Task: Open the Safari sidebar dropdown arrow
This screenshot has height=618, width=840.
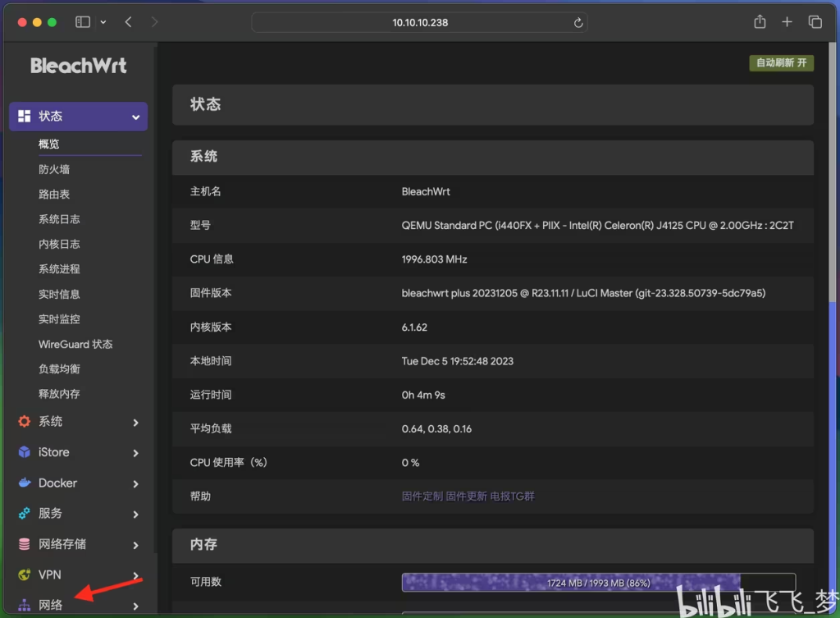Action: pos(103,22)
